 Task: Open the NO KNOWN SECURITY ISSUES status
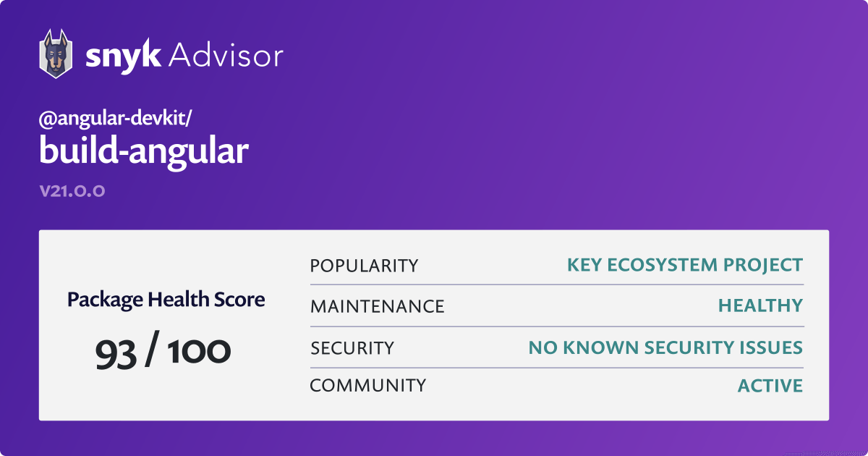tap(665, 349)
